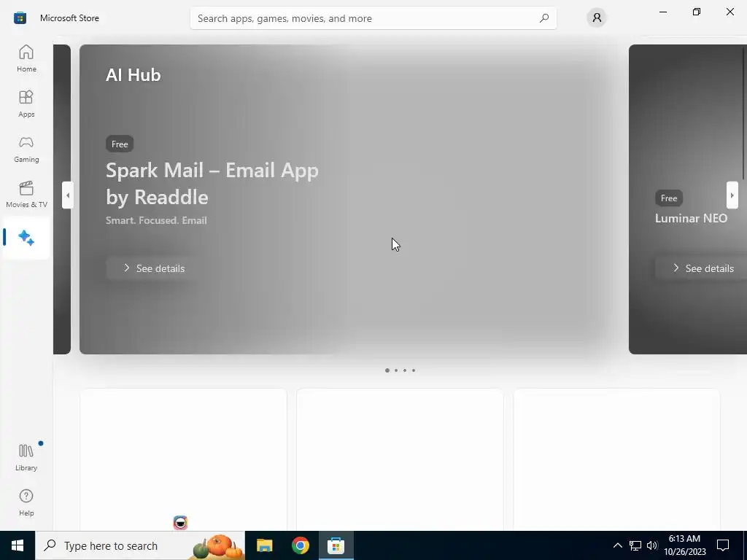Viewport: 747px width, 560px height.
Task: Go to the Gaming section
Action: [26, 149]
